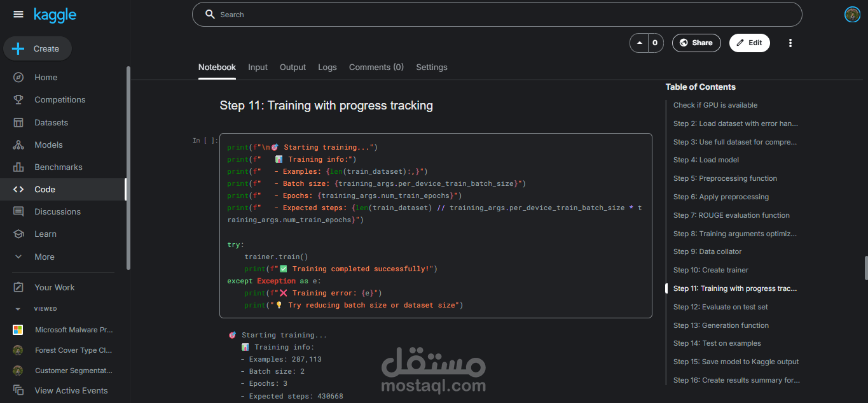Click the Home compass icon
Viewport: 868px width, 403px height.
[x=18, y=77]
